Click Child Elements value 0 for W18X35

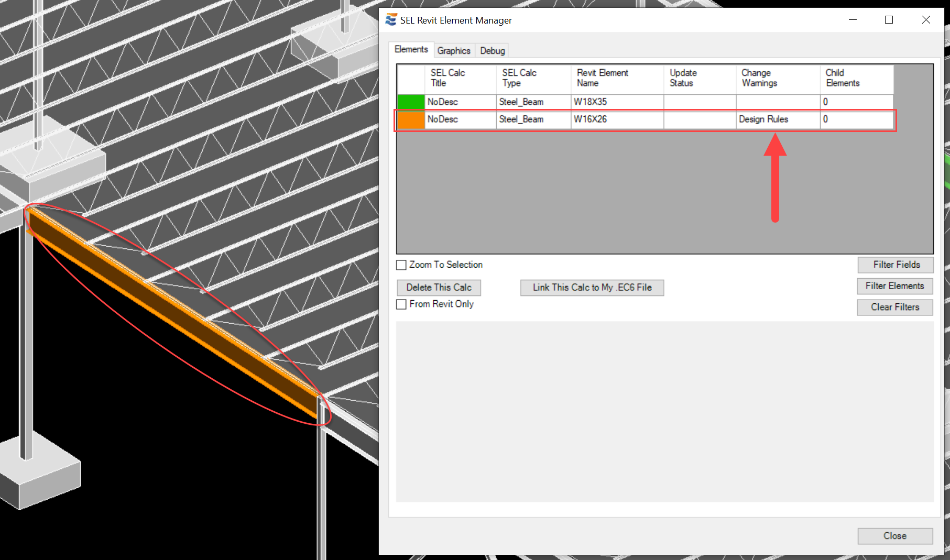(857, 102)
